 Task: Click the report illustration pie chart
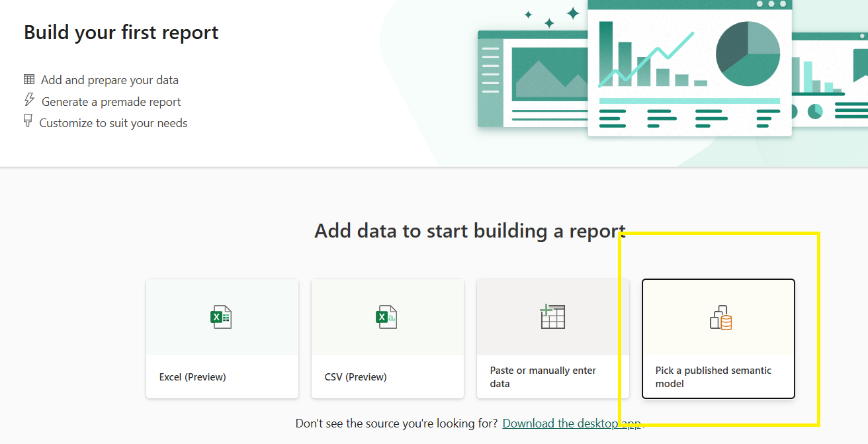[748, 54]
